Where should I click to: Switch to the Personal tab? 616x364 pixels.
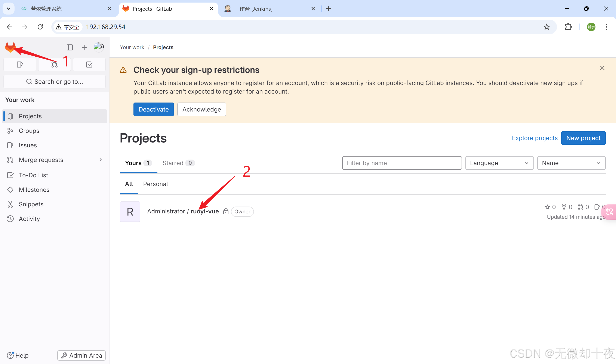(x=155, y=184)
